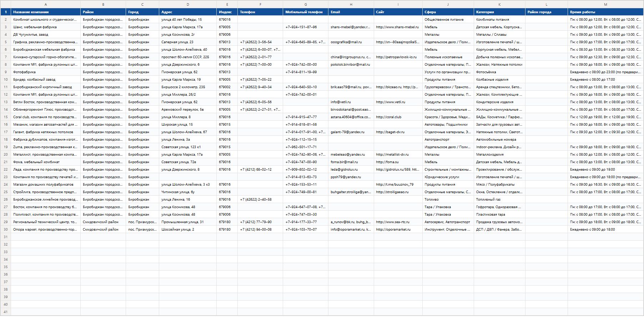The height and width of the screenshot is (322, 644).
Task: Select column G by its letter header
Action: (306, 4)
